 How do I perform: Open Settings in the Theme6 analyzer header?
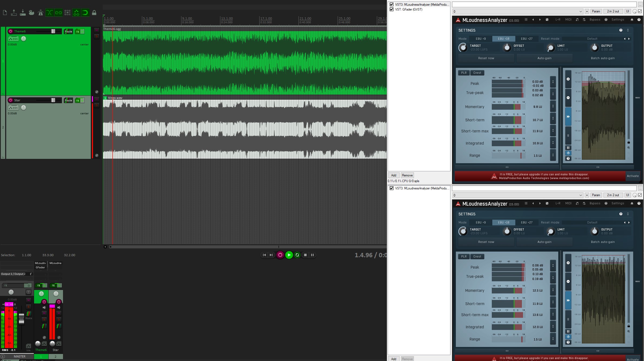click(x=618, y=20)
